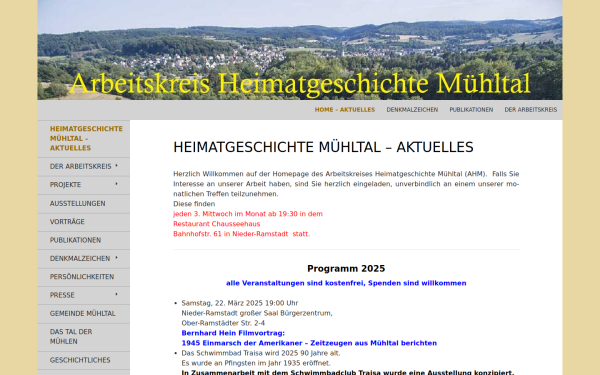Expand the Der Arbeitskreis sidebar submenu arrow
This screenshot has width=600, height=375.
click(116, 166)
